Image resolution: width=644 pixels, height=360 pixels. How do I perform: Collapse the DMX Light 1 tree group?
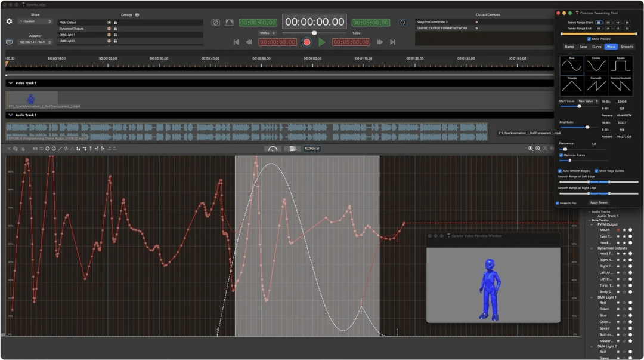592,297
